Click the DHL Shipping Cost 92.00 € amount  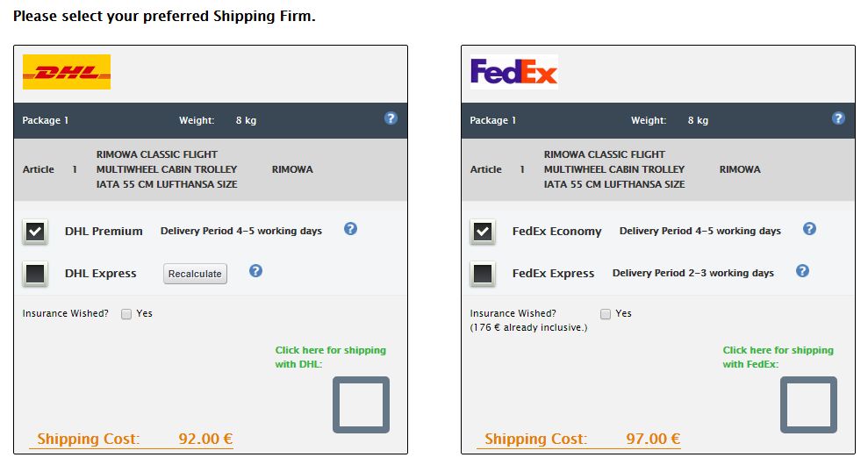205,439
